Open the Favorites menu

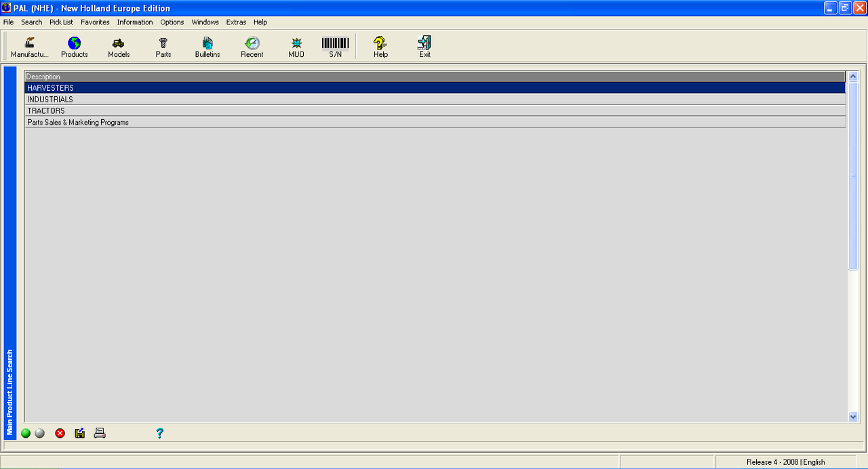click(x=95, y=22)
